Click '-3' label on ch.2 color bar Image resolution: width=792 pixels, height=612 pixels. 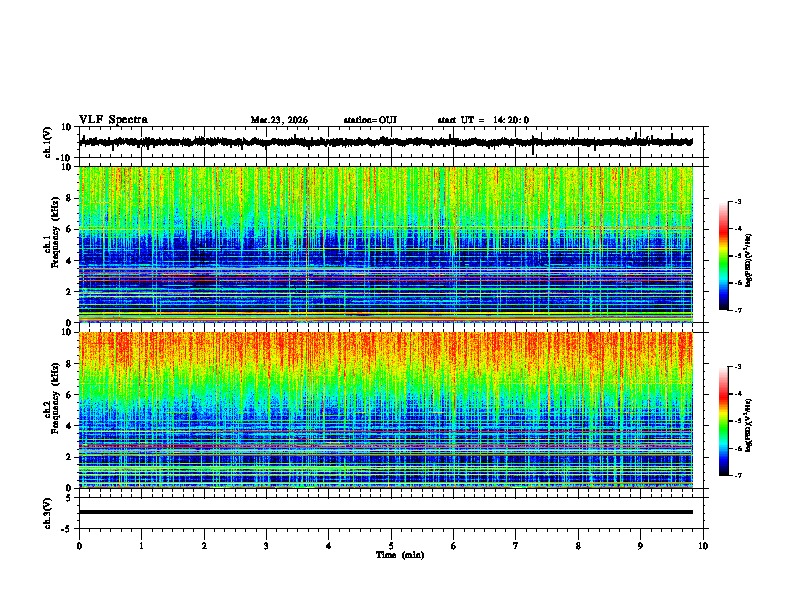pos(737,367)
